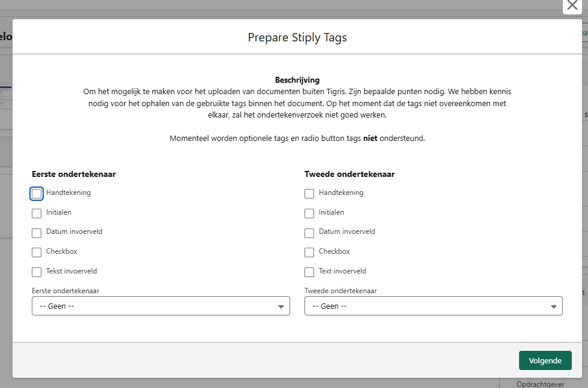Check Handtekening for Eerste ondertekenaar
Image resolution: width=588 pixels, height=388 pixels.
pos(37,194)
